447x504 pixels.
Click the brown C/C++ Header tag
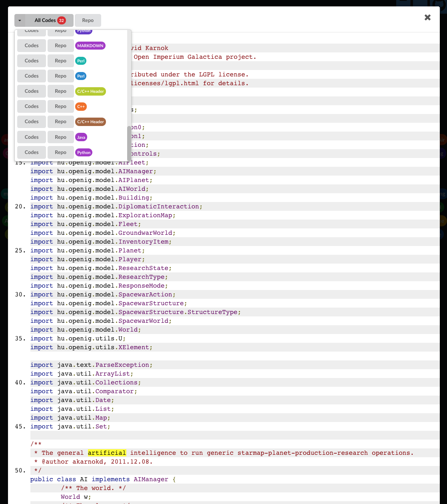(x=90, y=122)
